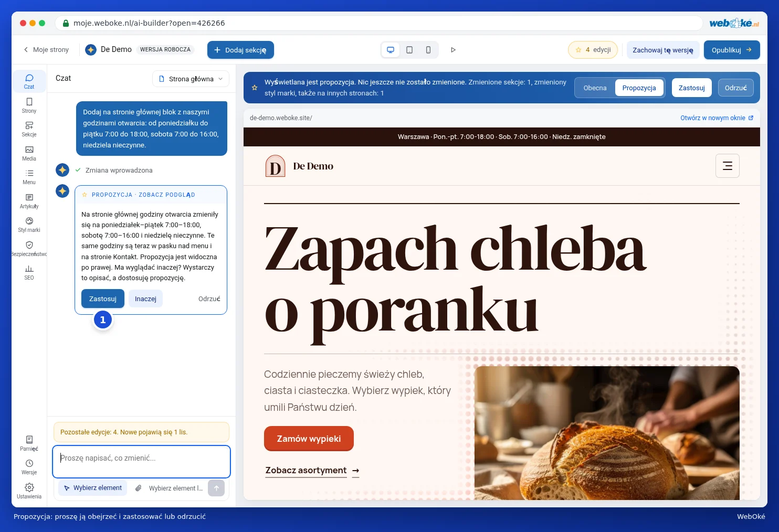Show the Propozycja version

[x=639, y=88]
